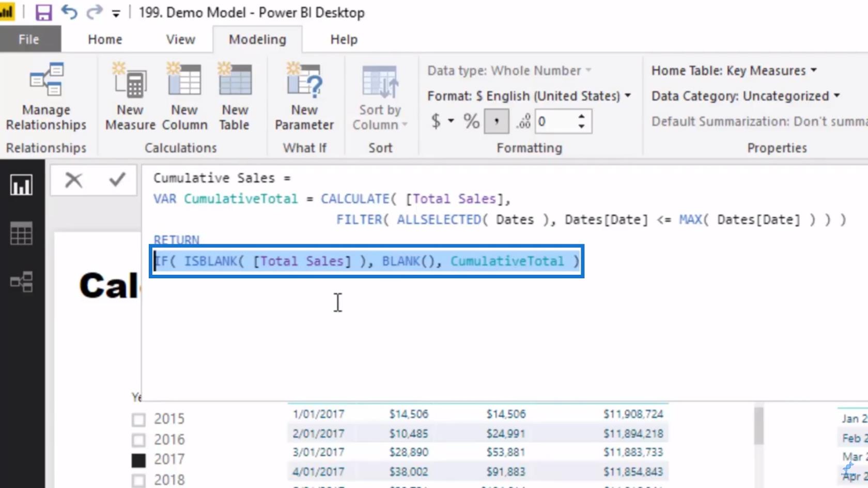The height and width of the screenshot is (488, 868).
Task: Open the currency symbol dropdown arrow
Action: pos(451,121)
